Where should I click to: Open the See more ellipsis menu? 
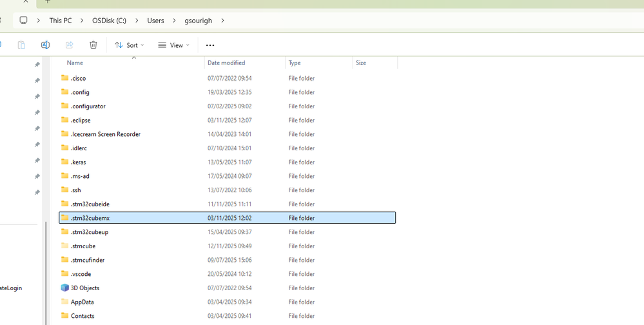click(x=210, y=45)
